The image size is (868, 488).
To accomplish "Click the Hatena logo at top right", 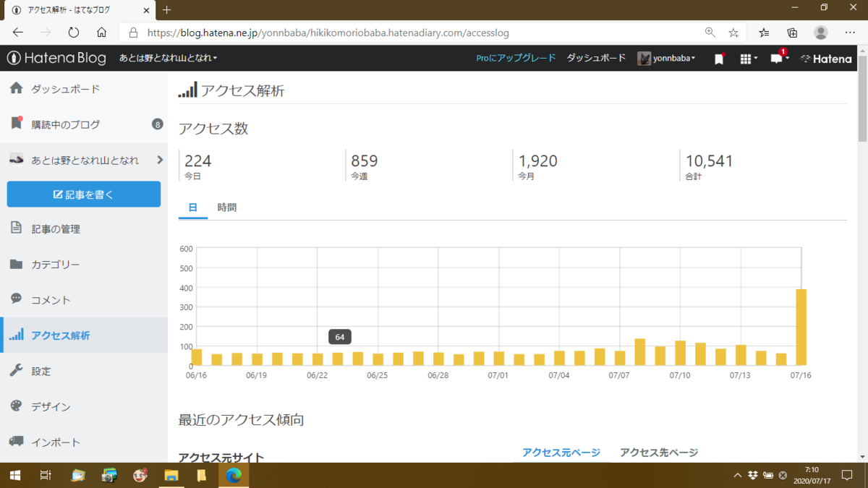I will point(827,59).
